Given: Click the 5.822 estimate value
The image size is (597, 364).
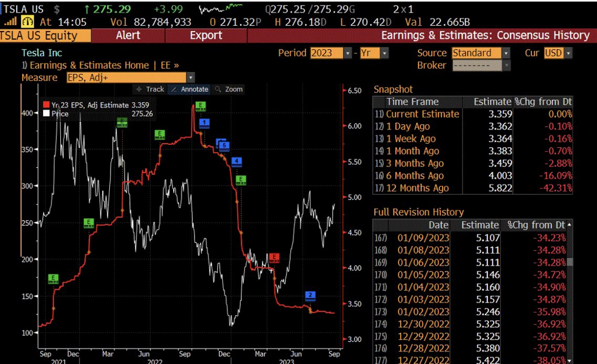Looking at the screenshot, I should 500,188.
